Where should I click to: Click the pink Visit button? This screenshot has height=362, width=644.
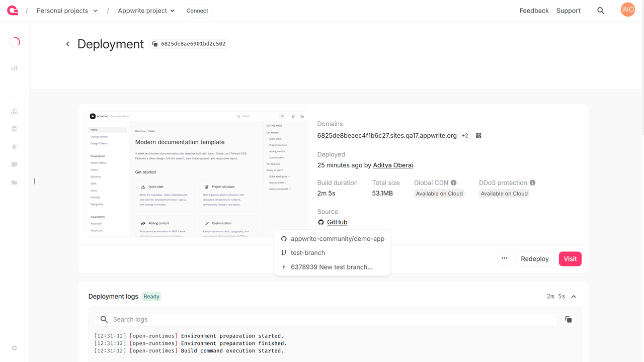[570, 259]
